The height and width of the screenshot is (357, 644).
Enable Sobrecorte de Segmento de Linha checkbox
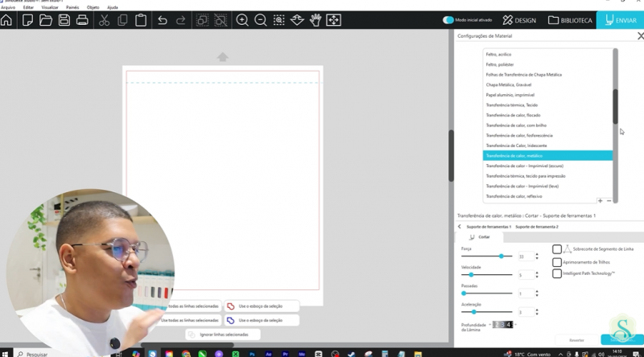pyautogui.click(x=557, y=250)
